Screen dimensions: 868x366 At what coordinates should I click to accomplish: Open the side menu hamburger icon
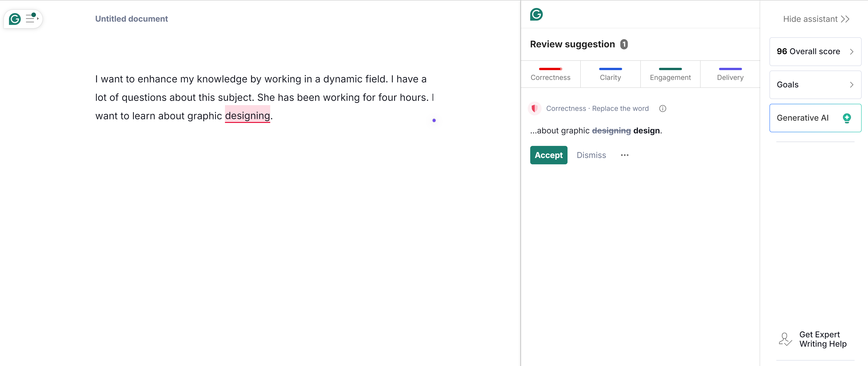click(31, 19)
